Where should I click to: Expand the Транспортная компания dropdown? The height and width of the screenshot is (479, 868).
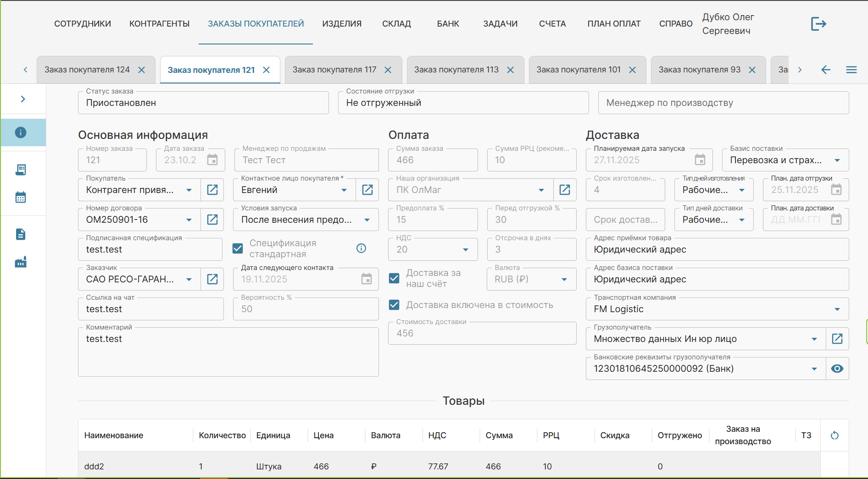click(x=837, y=309)
